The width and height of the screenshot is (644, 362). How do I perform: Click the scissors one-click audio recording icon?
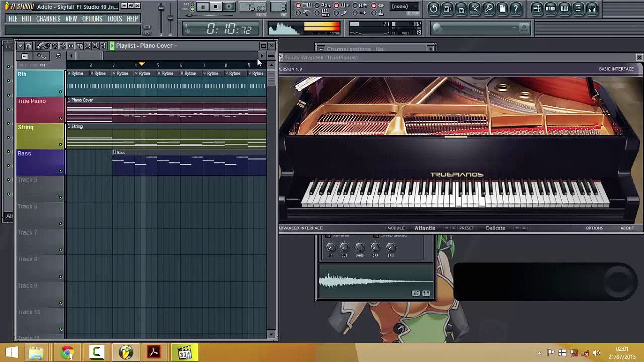(x=474, y=9)
